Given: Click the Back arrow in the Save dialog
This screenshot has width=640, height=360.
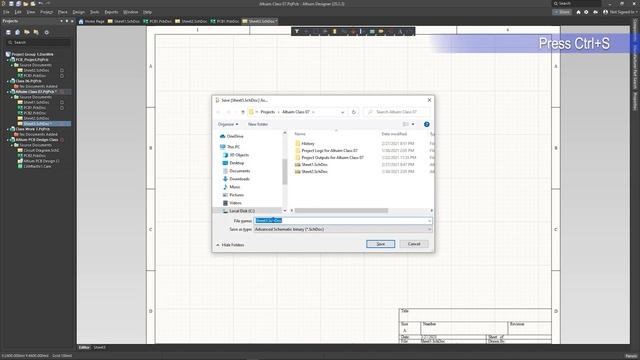Looking at the screenshot, I should pos(219,112).
